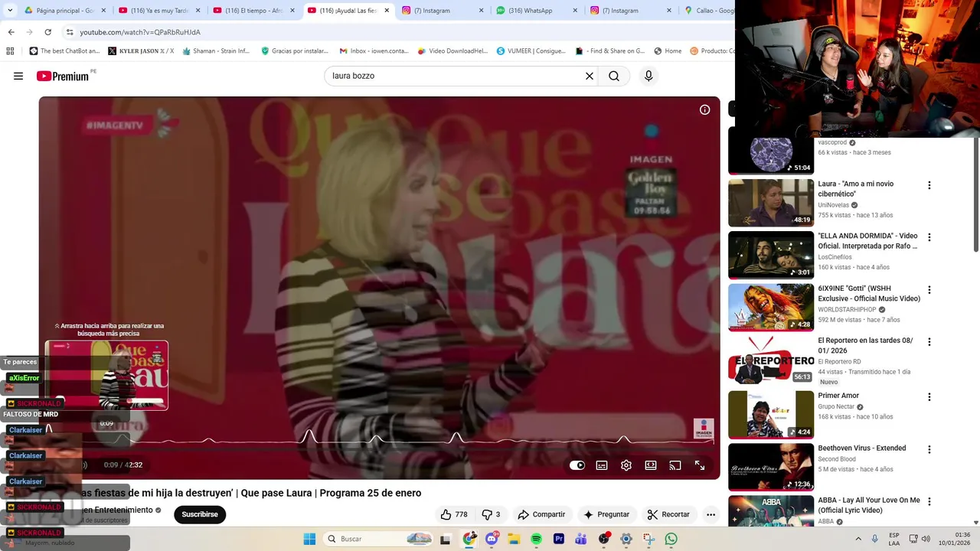Open options for ABBA Lay All Your Love video
Screen dimensions: 980x551
point(929,501)
